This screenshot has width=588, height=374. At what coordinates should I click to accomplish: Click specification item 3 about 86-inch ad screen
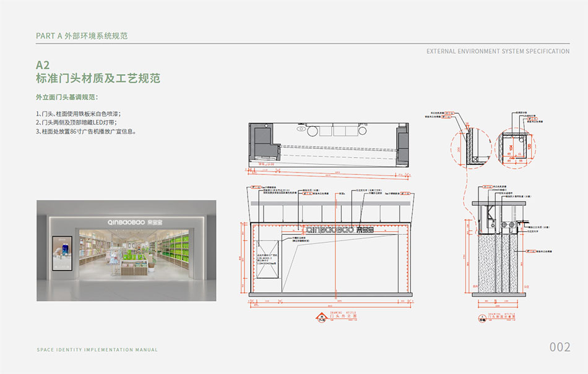(85, 131)
